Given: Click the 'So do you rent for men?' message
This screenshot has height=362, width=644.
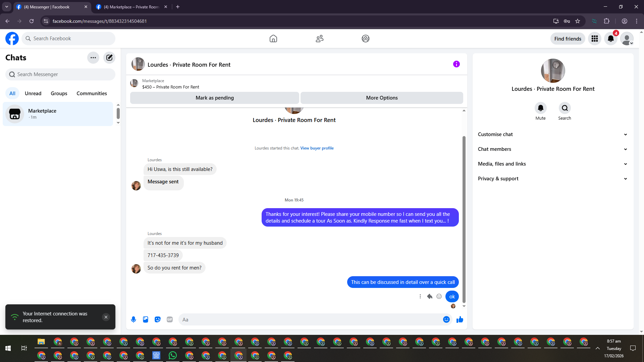Looking at the screenshot, I should pyautogui.click(x=174, y=268).
